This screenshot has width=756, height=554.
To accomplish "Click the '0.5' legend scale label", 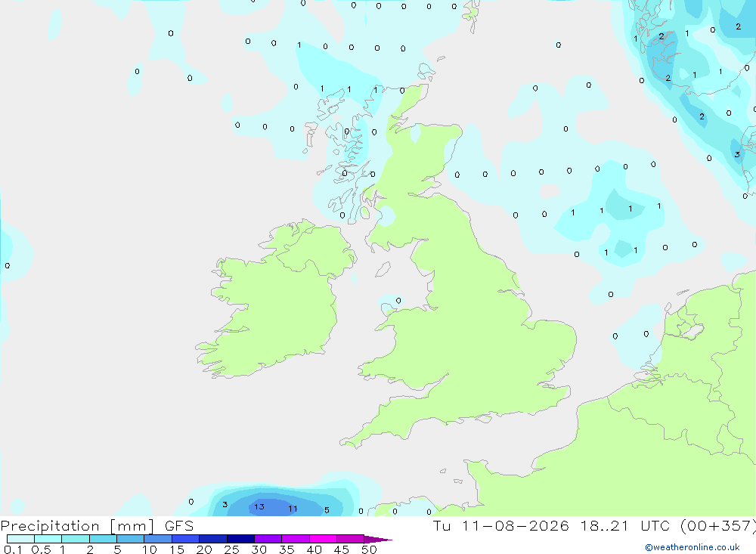I will coord(41,549).
